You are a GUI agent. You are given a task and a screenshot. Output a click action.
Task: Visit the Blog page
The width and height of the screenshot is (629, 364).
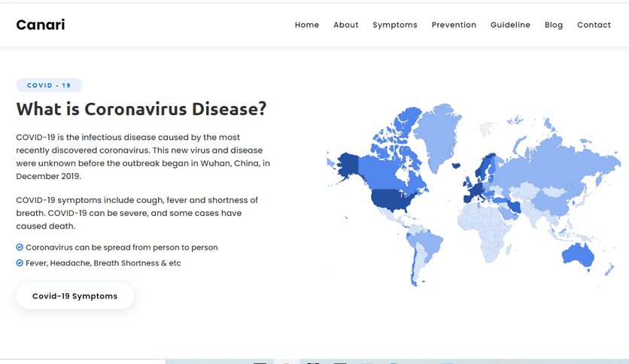click(x=554, y=25)
